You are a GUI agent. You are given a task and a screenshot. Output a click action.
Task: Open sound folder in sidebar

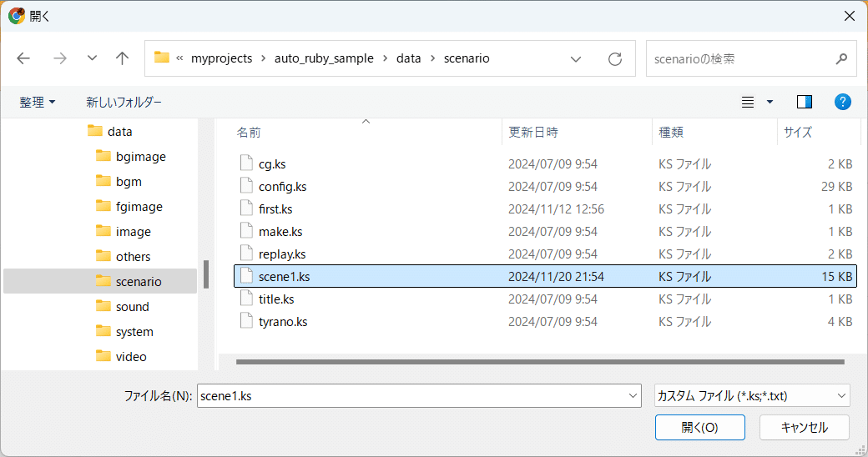coord(123,307)
